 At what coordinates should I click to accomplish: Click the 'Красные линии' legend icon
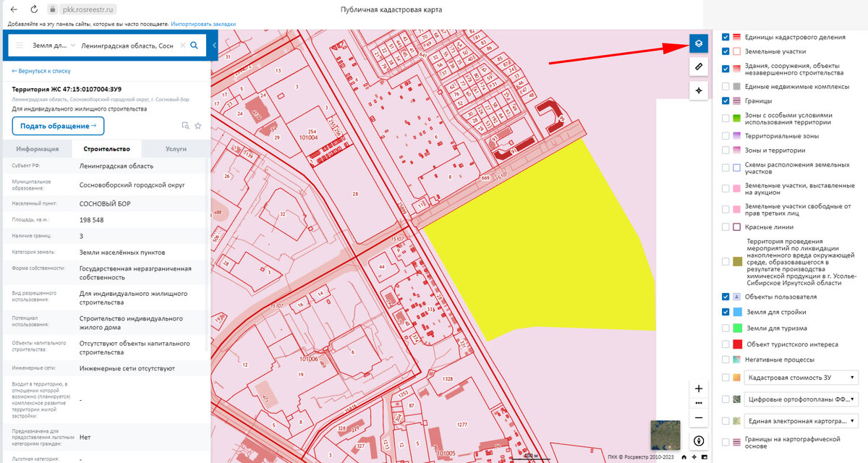[x=737, y=226]
